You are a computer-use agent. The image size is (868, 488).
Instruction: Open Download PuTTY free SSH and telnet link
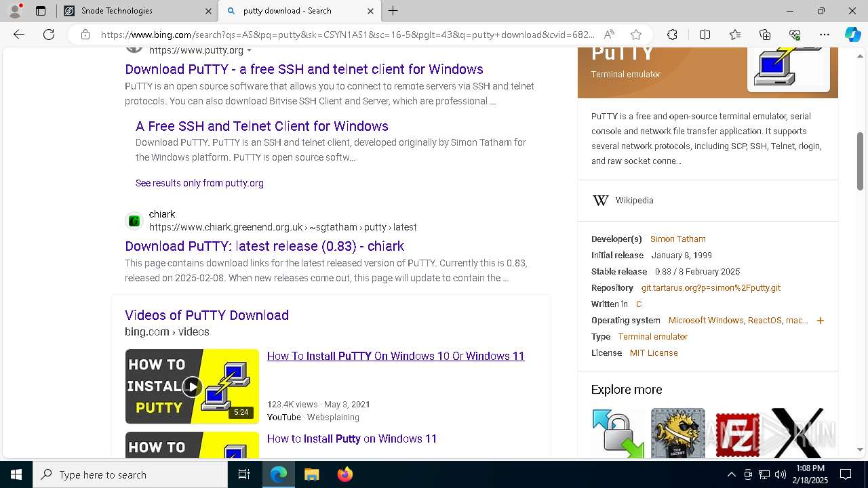[304, 69]
